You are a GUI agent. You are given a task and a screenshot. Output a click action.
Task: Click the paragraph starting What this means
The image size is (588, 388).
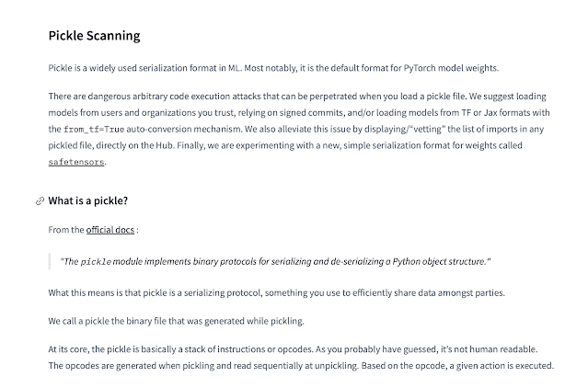tap(276, 292)
